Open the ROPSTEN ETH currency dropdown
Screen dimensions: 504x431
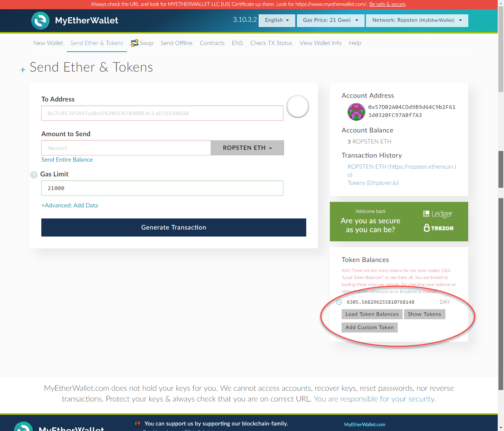click(248, 148)
